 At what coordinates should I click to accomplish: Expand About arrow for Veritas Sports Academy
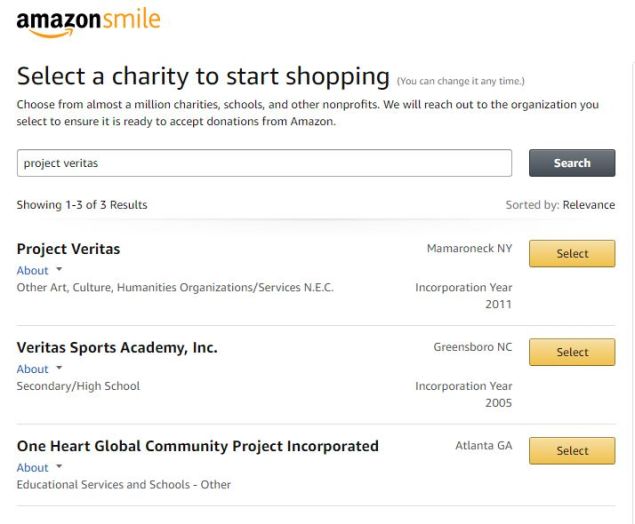(x=59, y=368)
